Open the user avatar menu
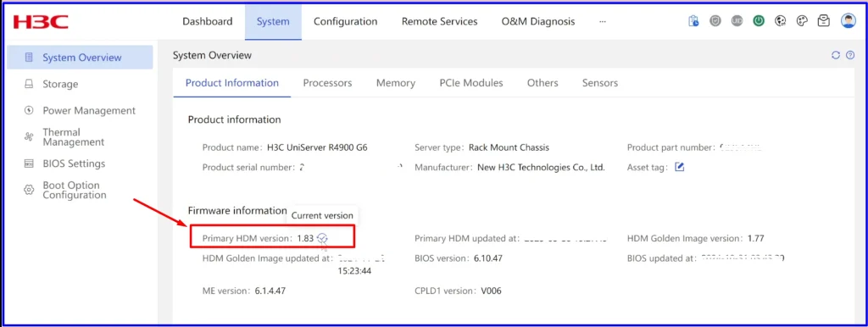This screenshot has height=327, width=868. pos(848,21)
